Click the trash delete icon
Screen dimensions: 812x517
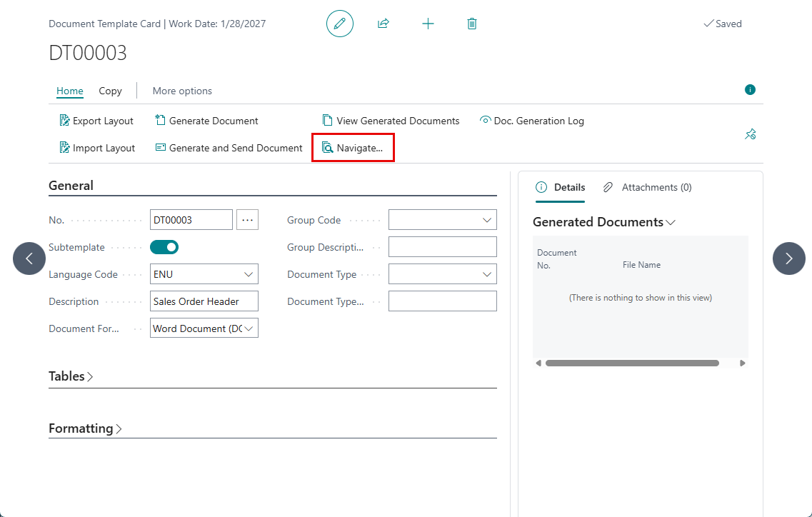pyautogui.click(x=471, y=24)
